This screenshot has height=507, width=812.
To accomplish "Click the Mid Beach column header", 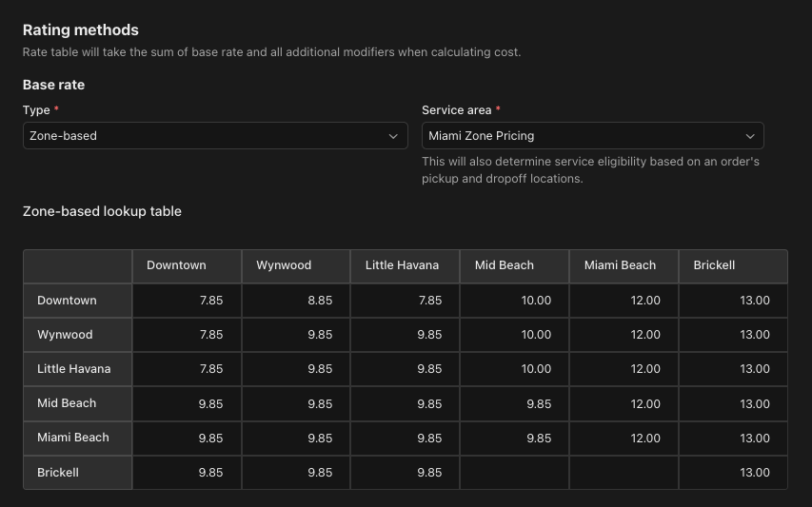I will pyautogui.click(x=515, y=266).
